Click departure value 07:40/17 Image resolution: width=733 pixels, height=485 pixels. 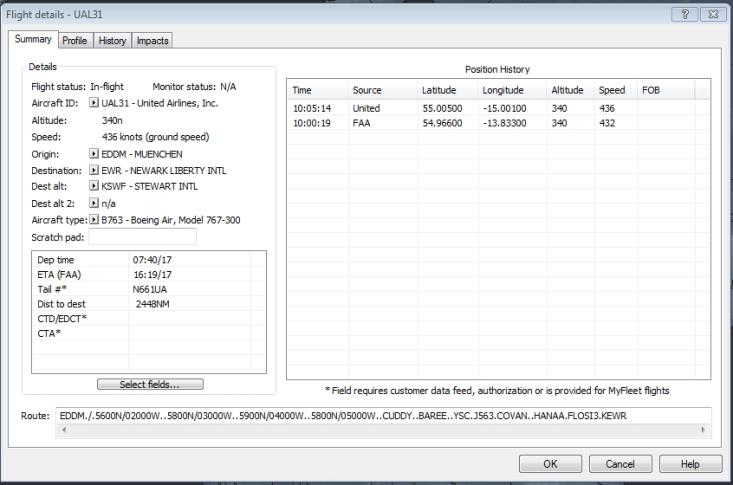coord(152,260)
